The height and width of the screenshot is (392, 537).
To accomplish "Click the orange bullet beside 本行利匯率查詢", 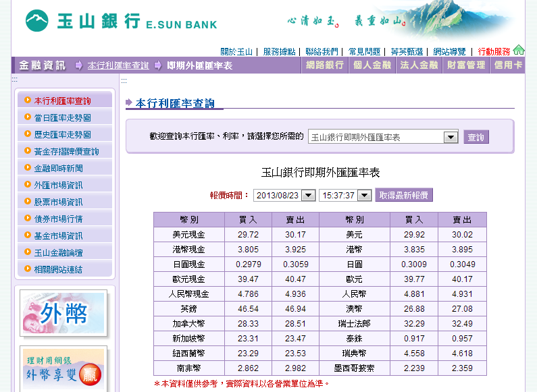I will (28, 101).
